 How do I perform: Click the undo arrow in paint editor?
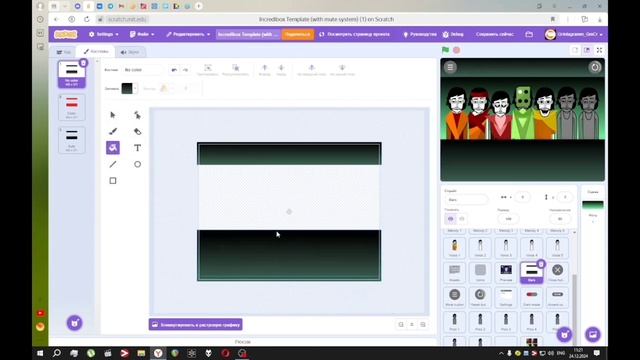[174, 70]
